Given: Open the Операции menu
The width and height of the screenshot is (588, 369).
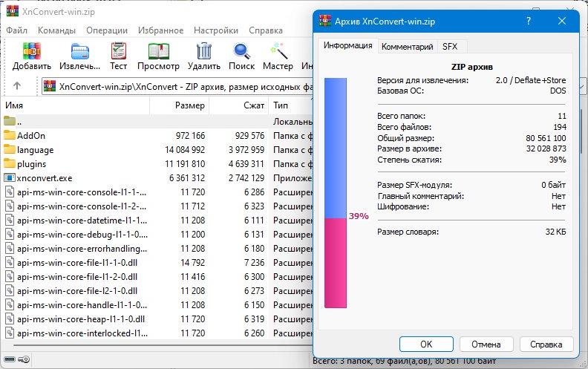Looking at the screenshot, I should point(107,30).
